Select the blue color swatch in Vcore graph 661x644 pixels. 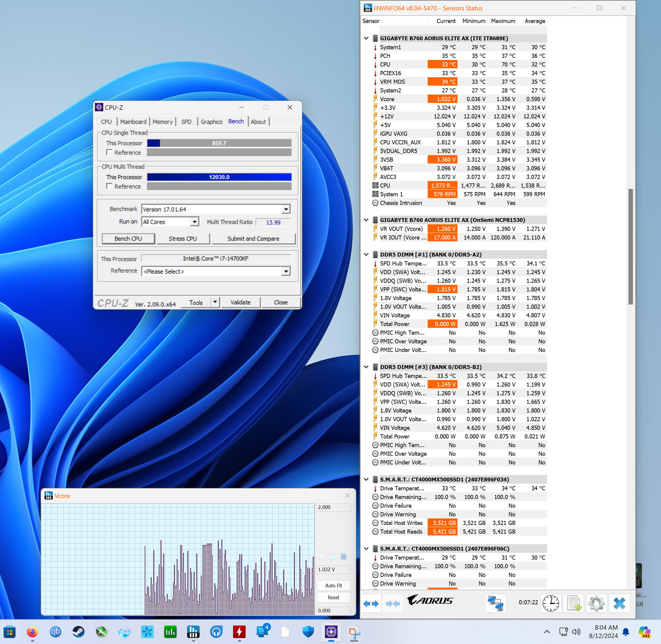[x=343, y=557]
